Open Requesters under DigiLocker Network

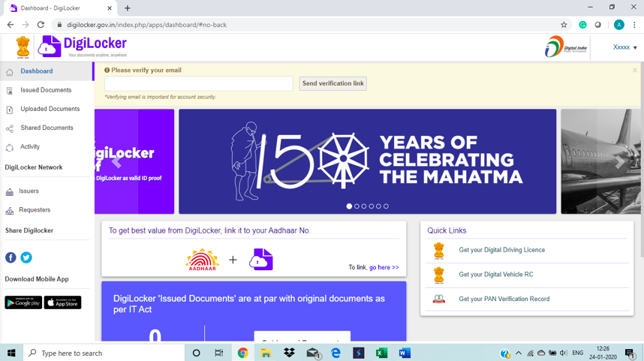tap(35, 210)
